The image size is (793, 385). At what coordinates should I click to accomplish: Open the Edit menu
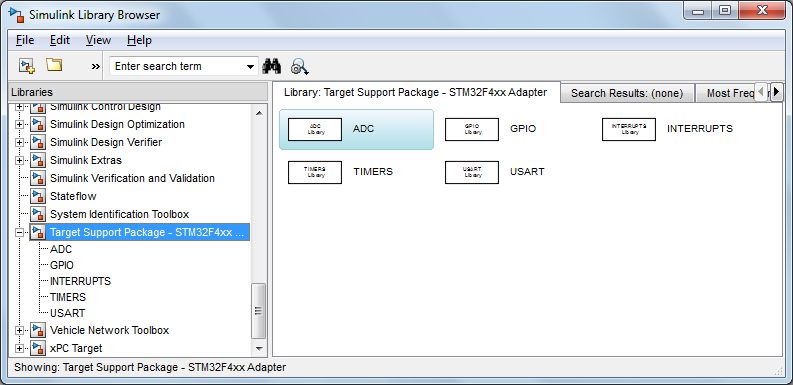pos(60,40)
